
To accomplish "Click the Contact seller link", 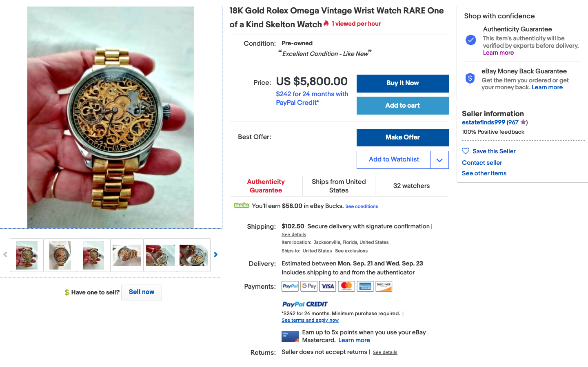I will click(x=482, y=163).
